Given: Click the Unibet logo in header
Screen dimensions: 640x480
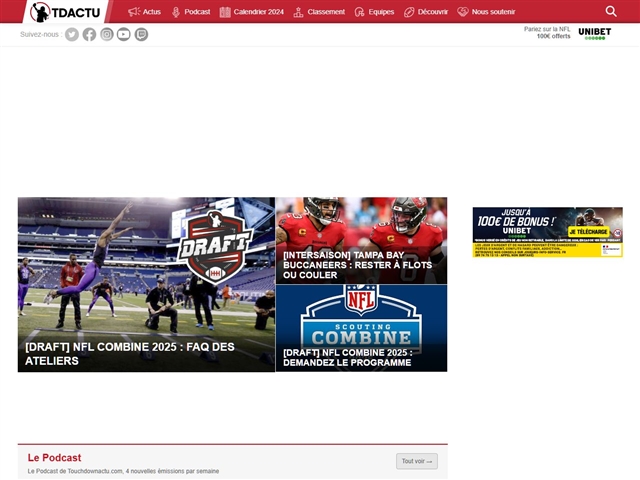Looking at the screenshot, I should coord(595,33).
